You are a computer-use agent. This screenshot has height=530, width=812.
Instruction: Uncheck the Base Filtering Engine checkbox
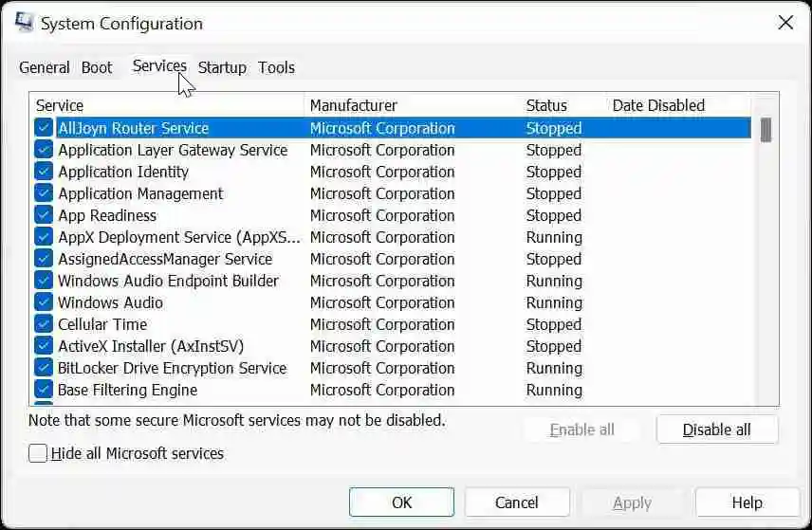tap(44, 390)
